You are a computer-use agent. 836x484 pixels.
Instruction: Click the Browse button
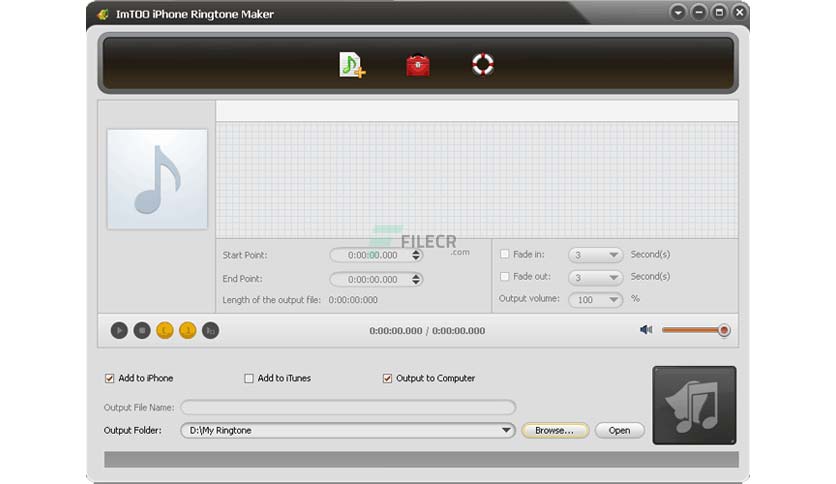tap(555, 430)
